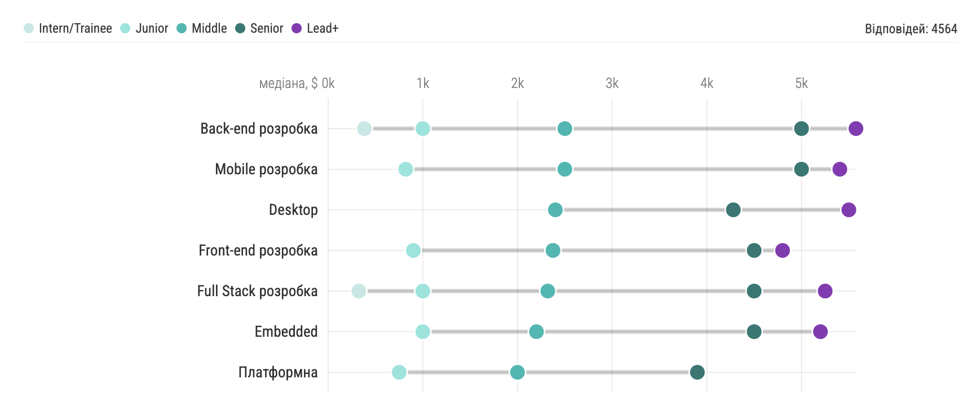This screenshot has height=405, width=980.
Task: Click the Відповідей: 4564 response count
Action: point(911,29)
